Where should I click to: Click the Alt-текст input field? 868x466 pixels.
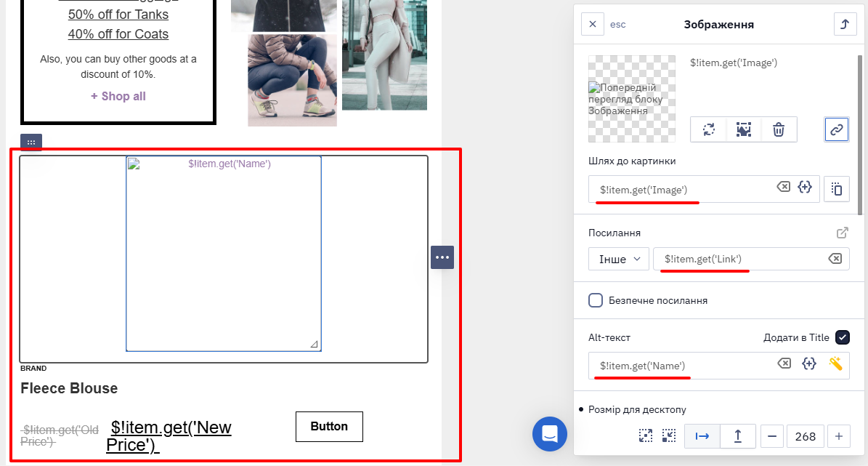pos(718,366)
